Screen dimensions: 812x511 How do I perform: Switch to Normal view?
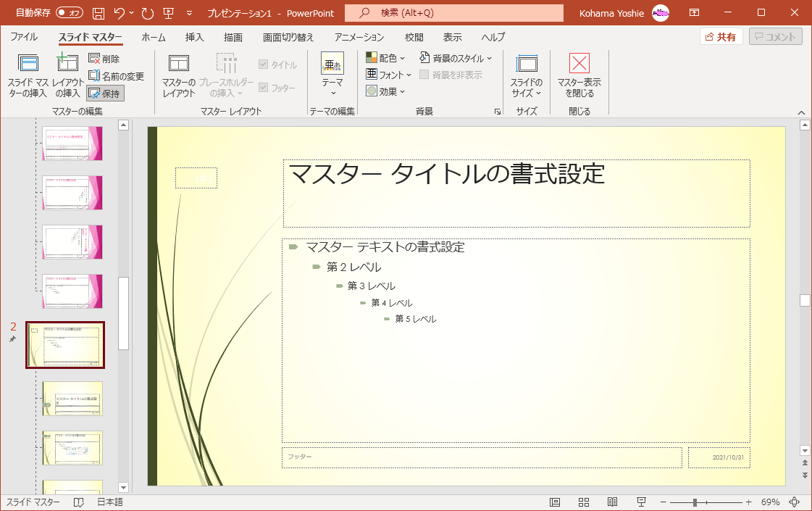(x=555, y=502)
